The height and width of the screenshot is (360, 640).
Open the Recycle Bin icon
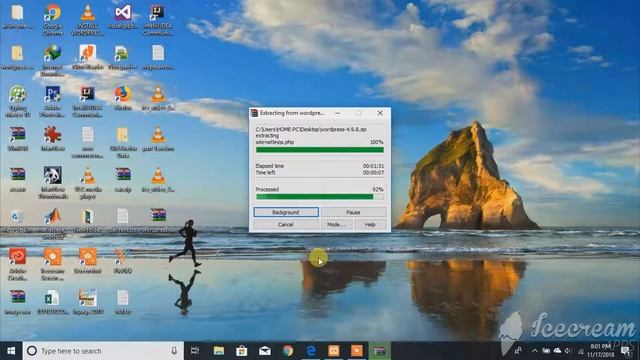[x=18, y=220]
